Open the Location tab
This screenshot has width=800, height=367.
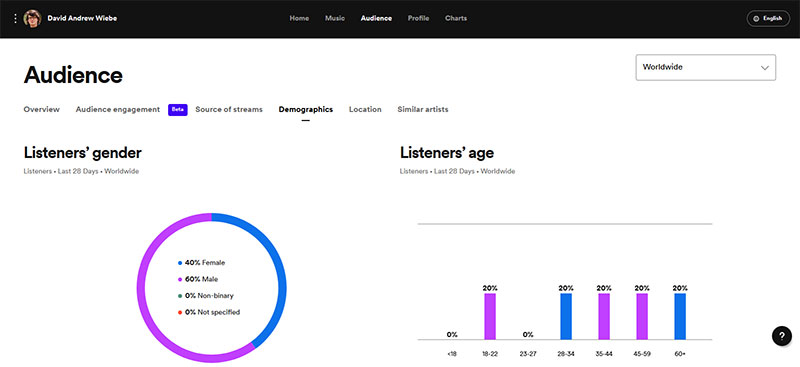tap(365, 109)
